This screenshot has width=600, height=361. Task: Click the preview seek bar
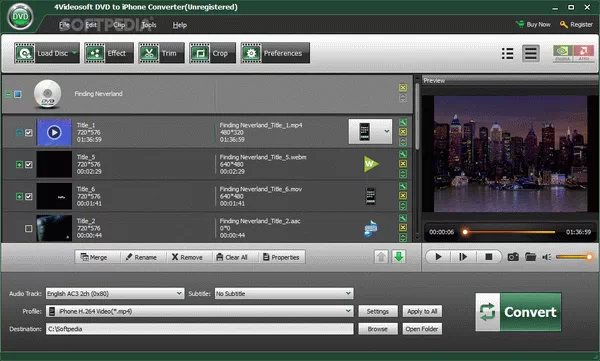click(x=509, y=232)
